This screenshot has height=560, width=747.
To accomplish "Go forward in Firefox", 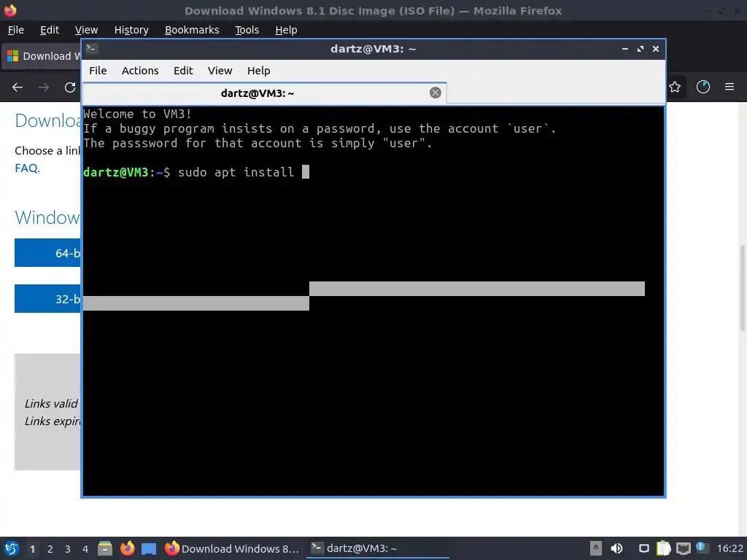I will pos(44,87).
